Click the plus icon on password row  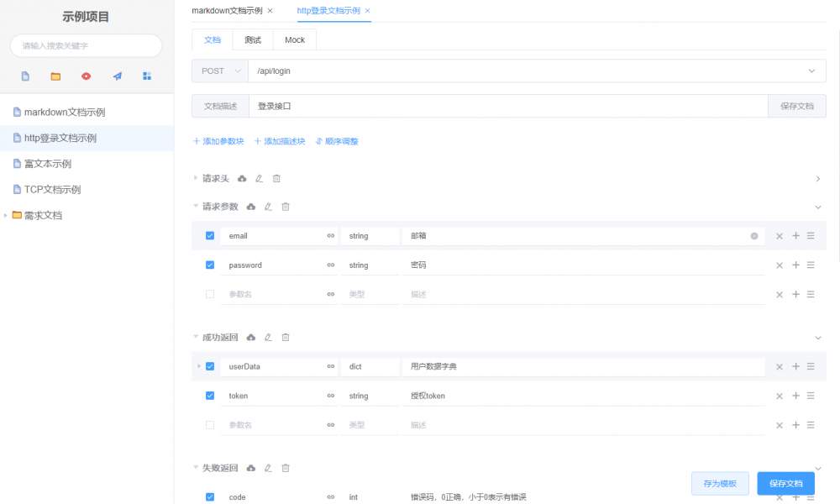coord(795,265)
